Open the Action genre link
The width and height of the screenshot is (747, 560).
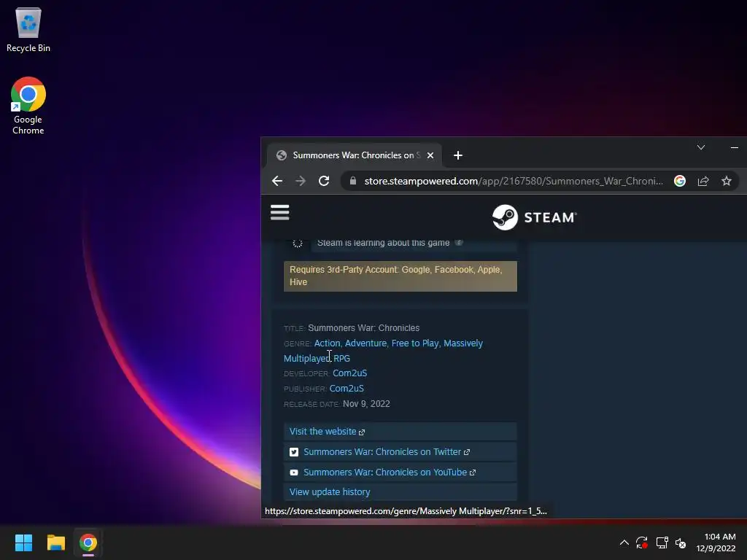click(328, 343)
